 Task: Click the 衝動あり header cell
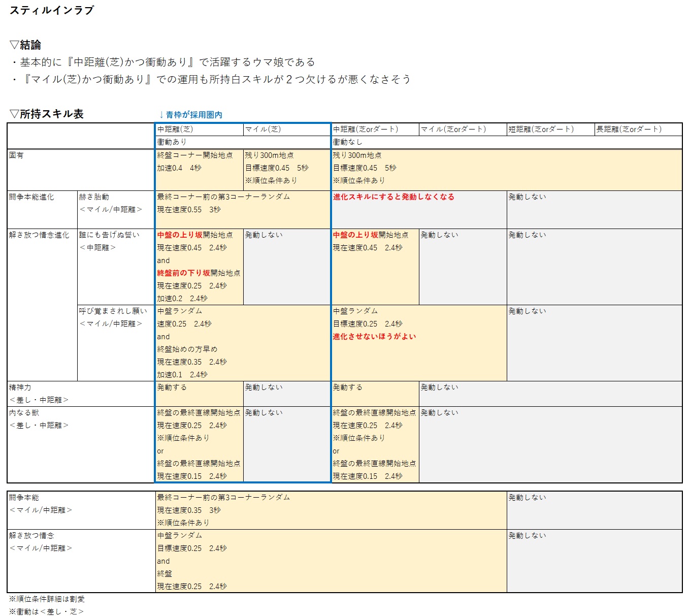click(172, 142)
